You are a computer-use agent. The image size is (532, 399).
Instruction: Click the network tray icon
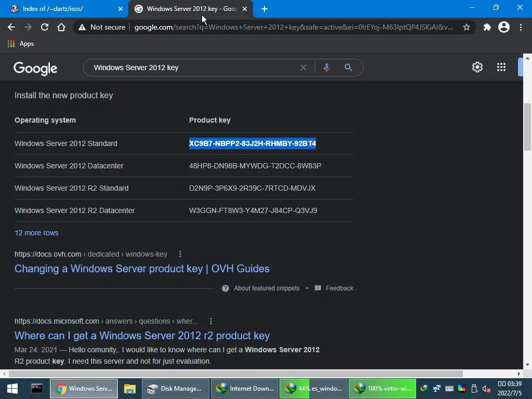tap(436, 389)
